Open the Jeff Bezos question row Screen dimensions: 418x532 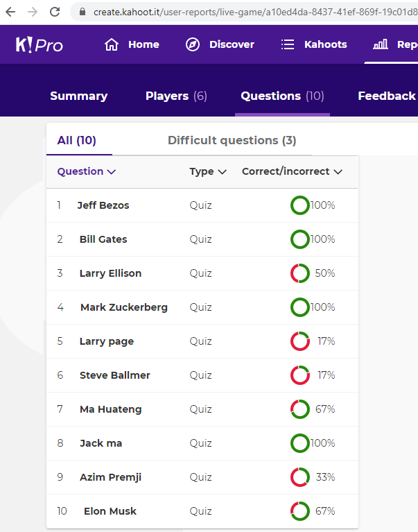103,205
